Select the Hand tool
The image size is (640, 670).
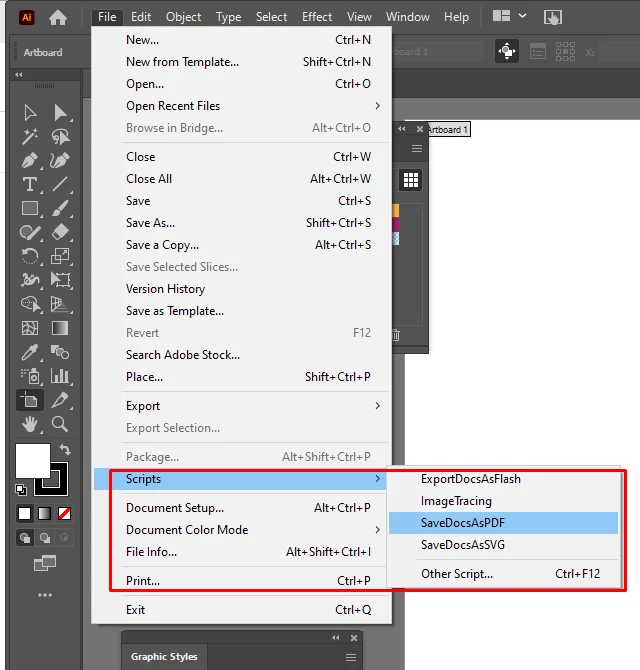(x=30, y=424)
